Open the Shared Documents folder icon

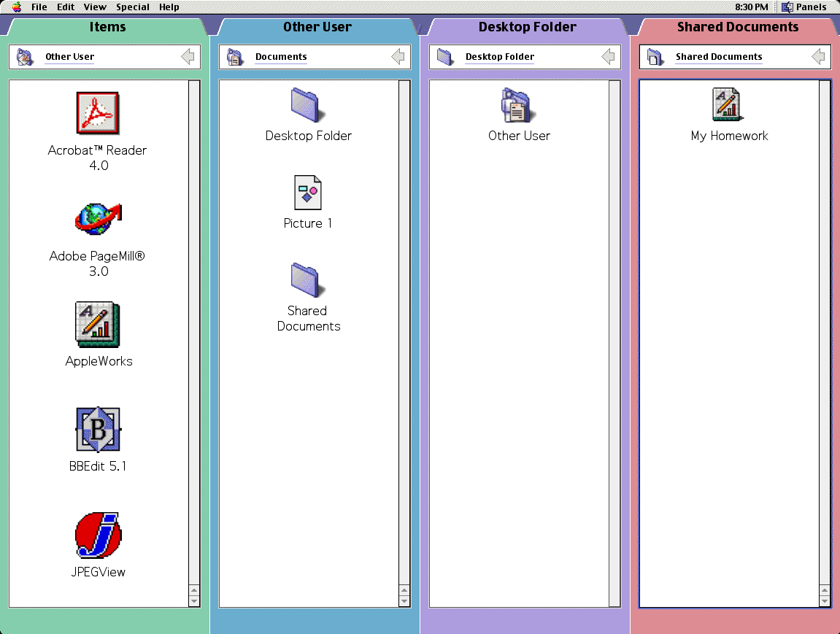point(307,280)
